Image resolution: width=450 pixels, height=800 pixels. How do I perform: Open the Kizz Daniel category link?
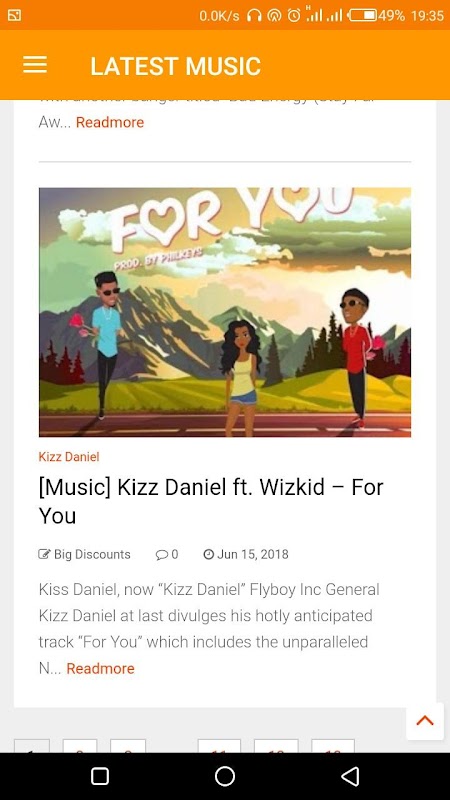click(69, 457)
